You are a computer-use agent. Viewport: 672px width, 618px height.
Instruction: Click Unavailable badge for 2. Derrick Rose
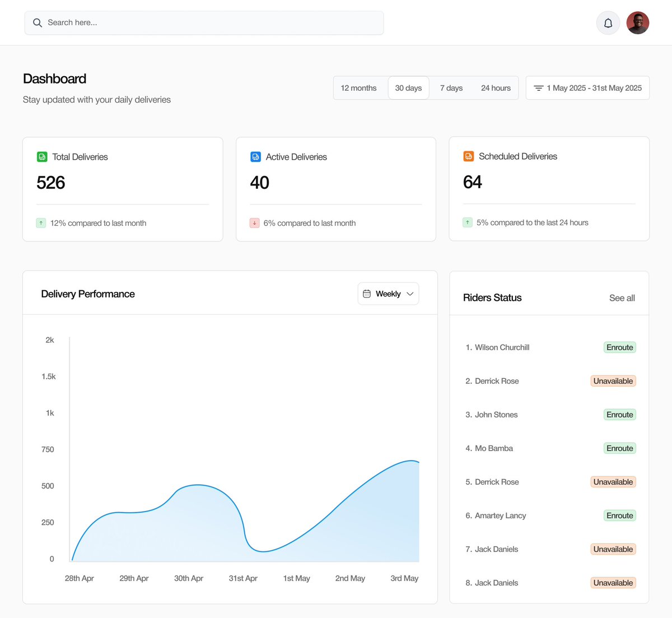[613, 381]
